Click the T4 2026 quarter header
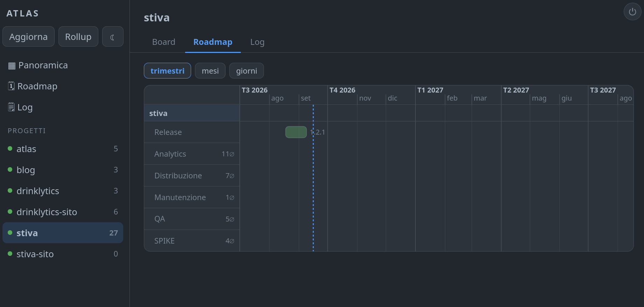 (x=342, y=90)
